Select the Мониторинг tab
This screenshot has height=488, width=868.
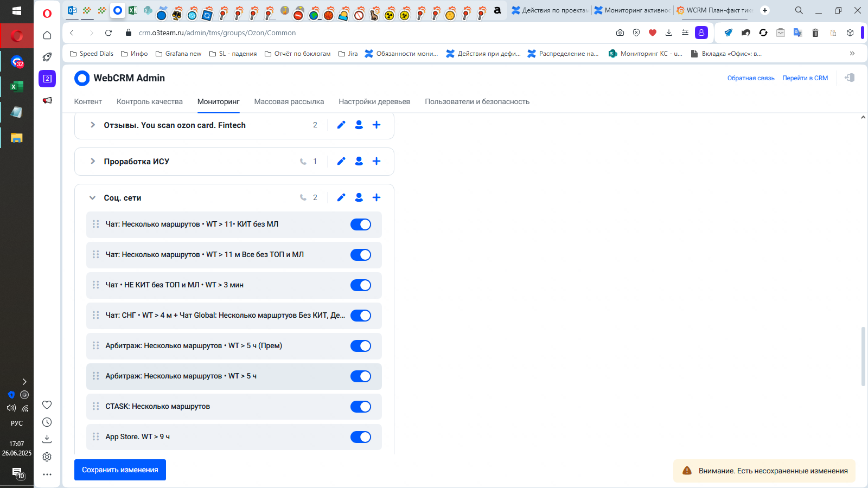point(219,101)
